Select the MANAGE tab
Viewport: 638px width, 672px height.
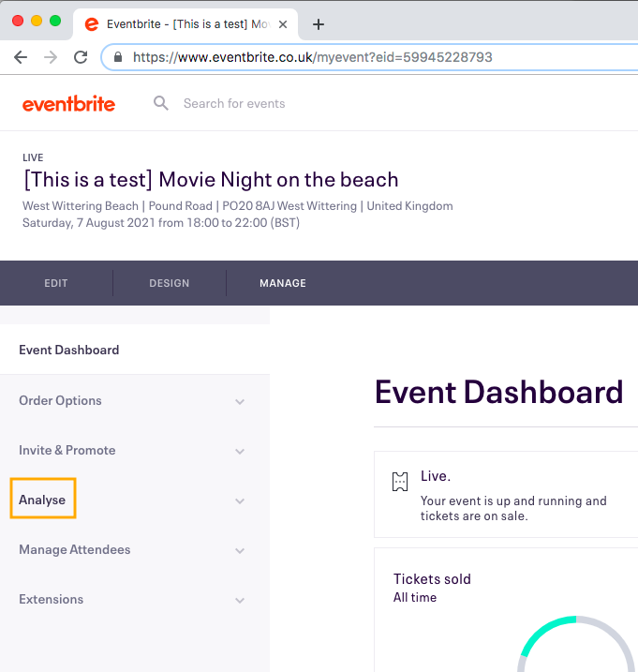click(283, 283)
